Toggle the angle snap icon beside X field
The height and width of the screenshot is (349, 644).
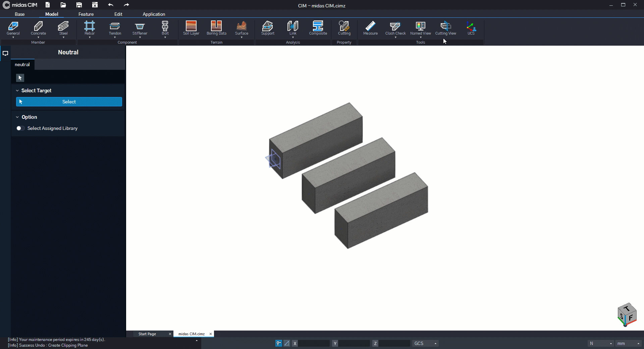pyautogui.click(x=287, y=343)
